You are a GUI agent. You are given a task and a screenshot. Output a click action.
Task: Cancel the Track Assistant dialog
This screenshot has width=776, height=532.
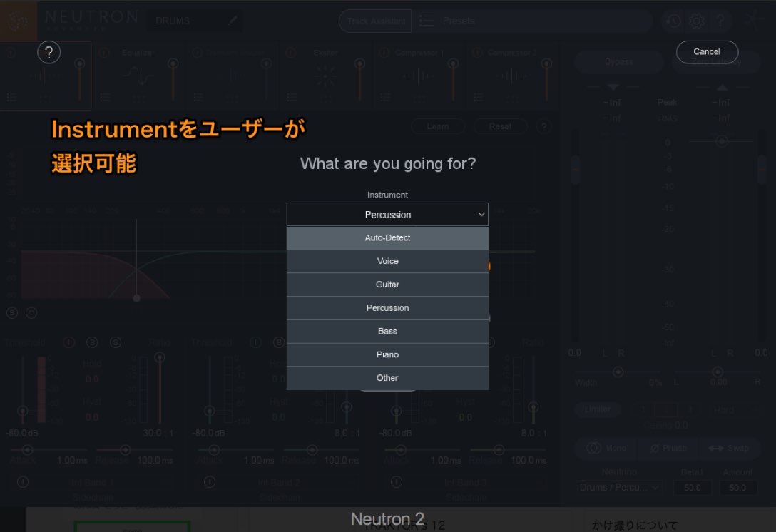coord(707,52)
